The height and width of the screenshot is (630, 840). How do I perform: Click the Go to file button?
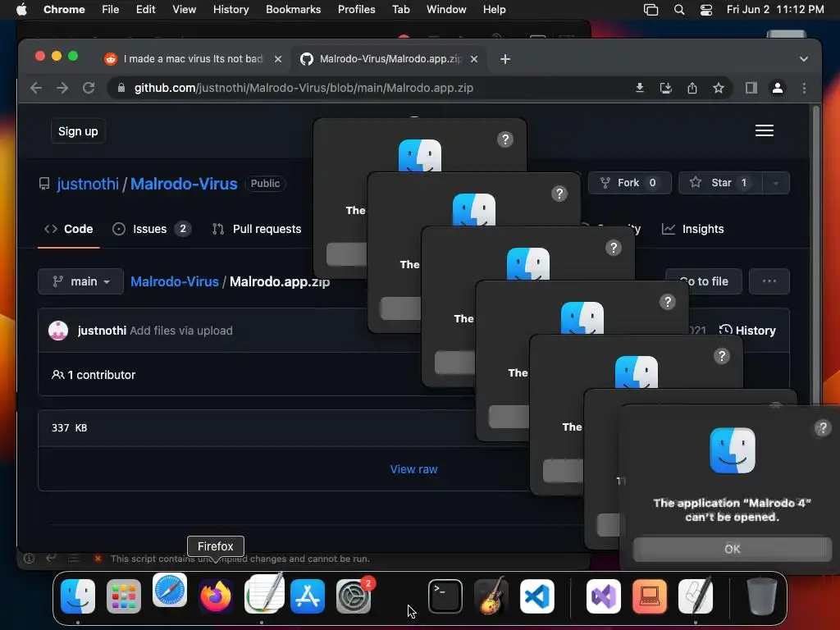pos(703,281)
